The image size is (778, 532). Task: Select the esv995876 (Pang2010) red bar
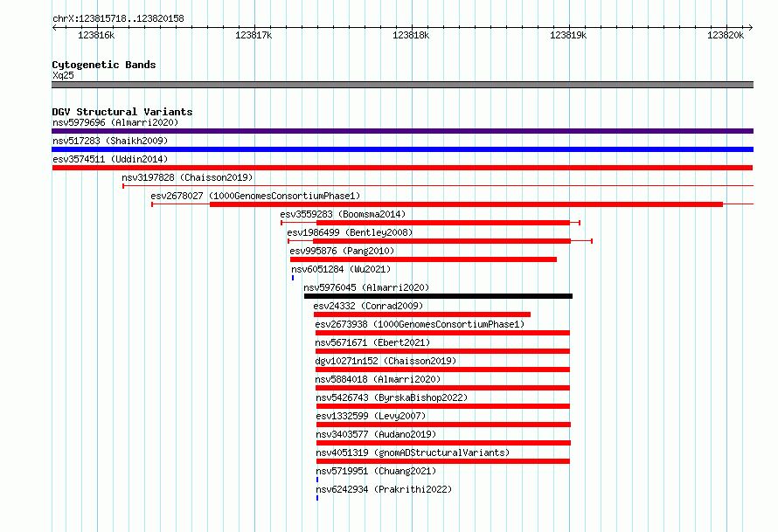pyautogui.click(x=423, y=259)
